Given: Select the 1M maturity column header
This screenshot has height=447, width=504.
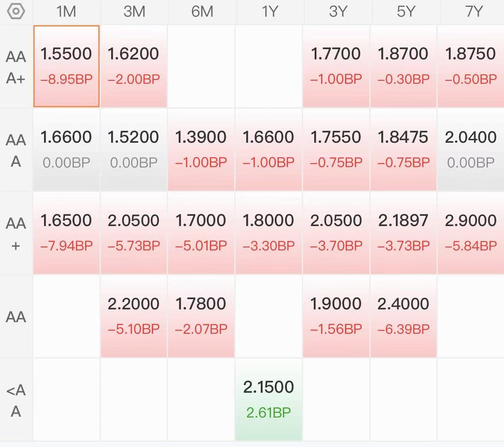Looking at the screenshot, I should pyautogui.click(x=66, y=12).
